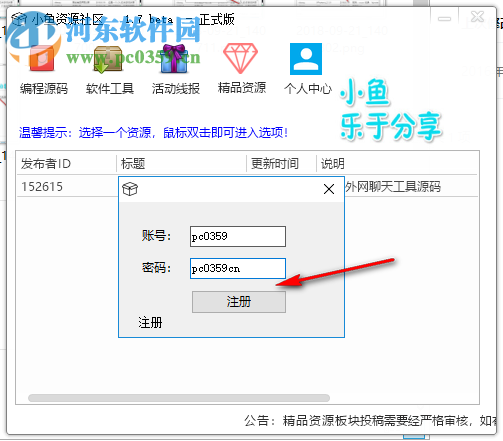Sort by 更新时间 column header
Viewport: 503px width, 441px height.
(x=282, y=164)
